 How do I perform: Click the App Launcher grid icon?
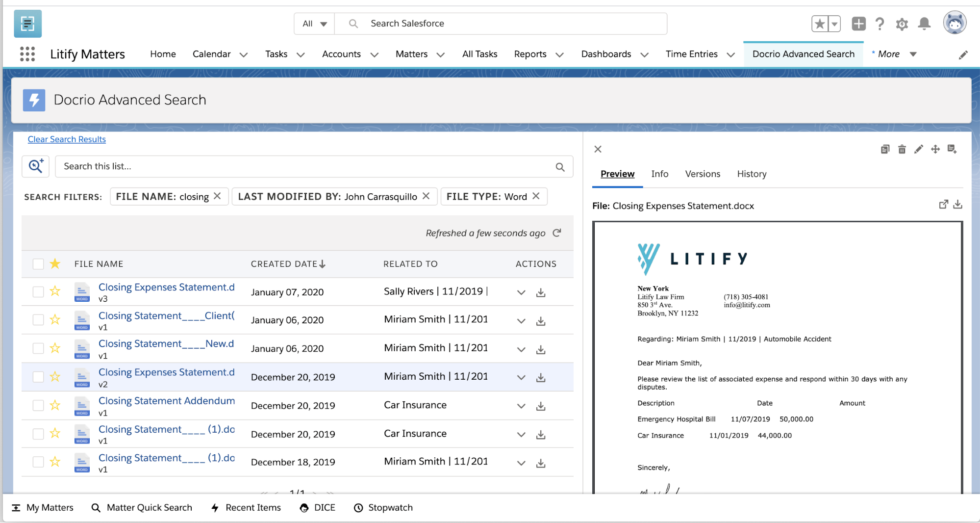pos(28,54)
